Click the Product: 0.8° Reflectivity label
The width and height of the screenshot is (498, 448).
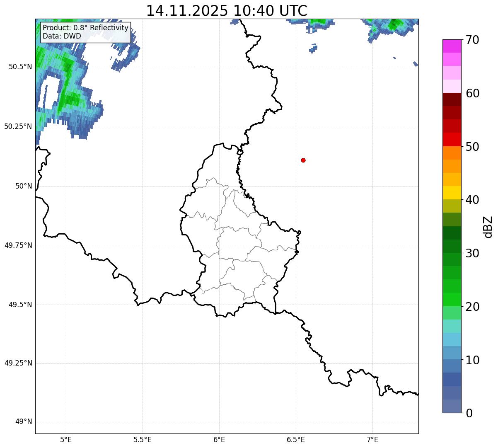click(x=86, y=28)
